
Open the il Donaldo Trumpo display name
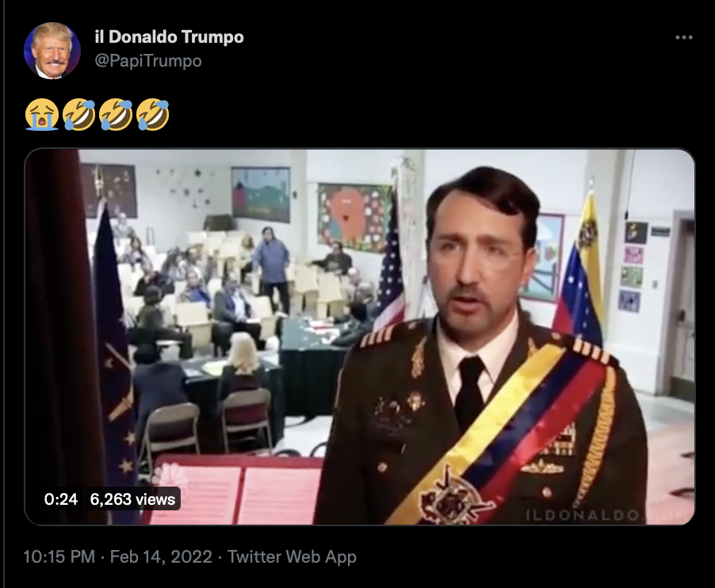coord(169,37)
